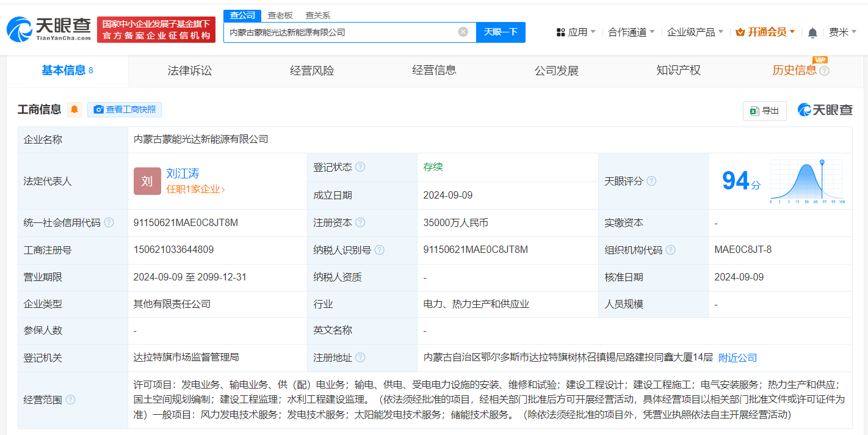Click the Tianyancha logo in header
This screenshot has width=868, height=435.
pos(49,29)
